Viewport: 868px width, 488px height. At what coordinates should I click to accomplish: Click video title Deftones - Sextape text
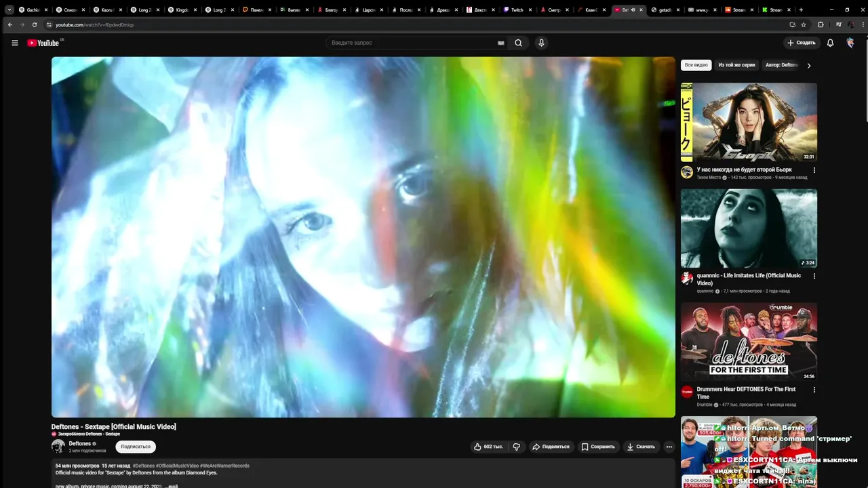coord(114,426)
